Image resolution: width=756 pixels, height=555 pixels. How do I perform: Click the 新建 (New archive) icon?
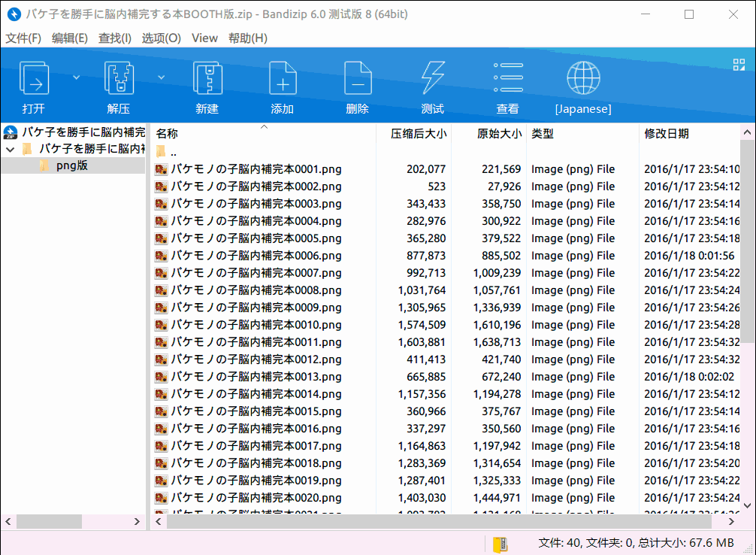(x=207, y=78)
